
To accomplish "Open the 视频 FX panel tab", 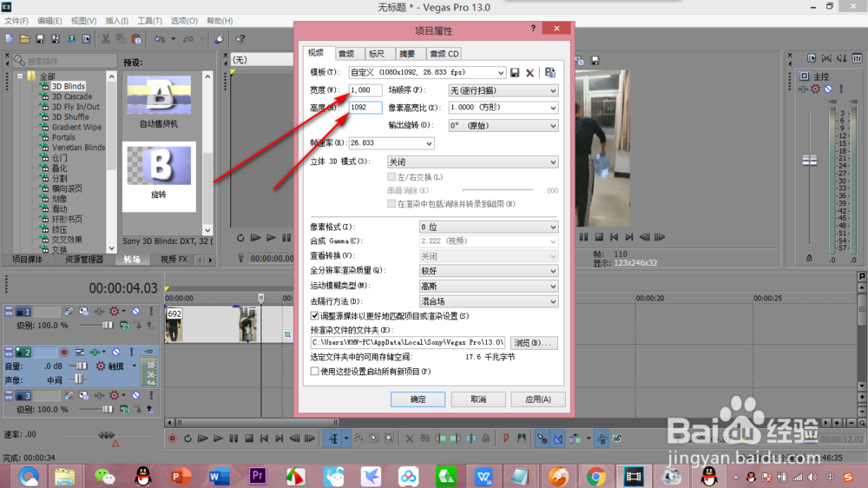I will [x=174, y=260].
